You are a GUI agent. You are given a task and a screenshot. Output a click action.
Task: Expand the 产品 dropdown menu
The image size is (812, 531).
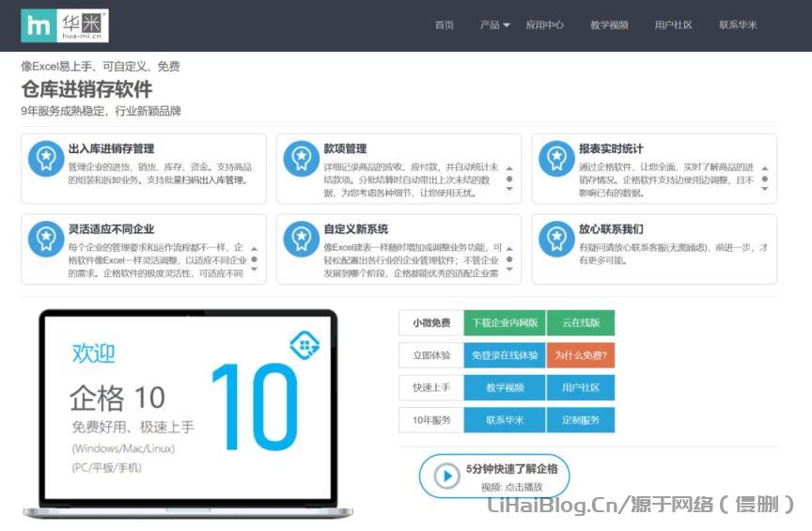click(494, 24)
